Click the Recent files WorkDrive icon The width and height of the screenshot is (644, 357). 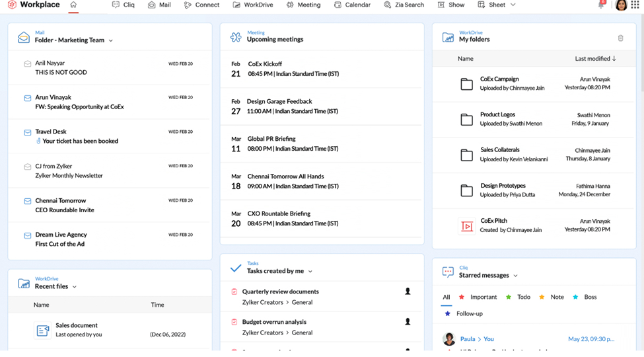[x=24, y=284]
